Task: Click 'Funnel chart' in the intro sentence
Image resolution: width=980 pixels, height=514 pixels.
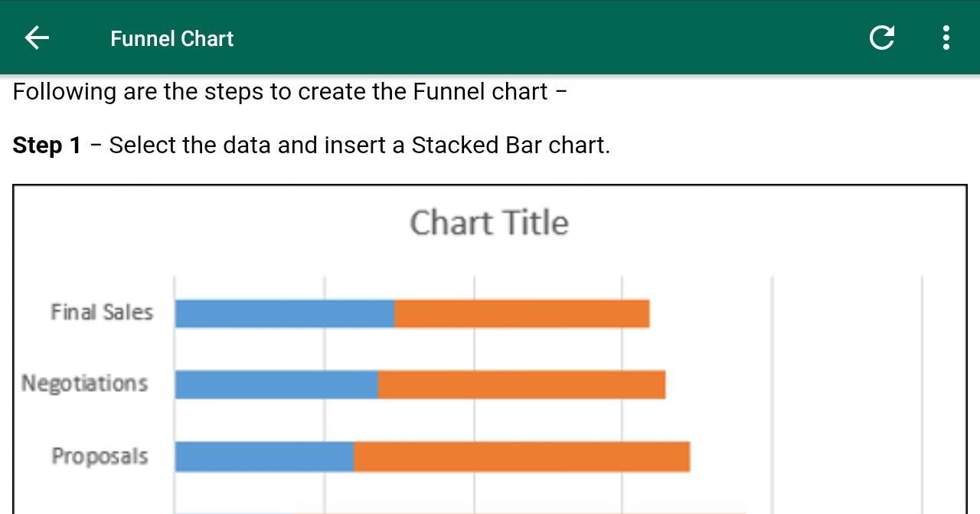Action: 480,92
